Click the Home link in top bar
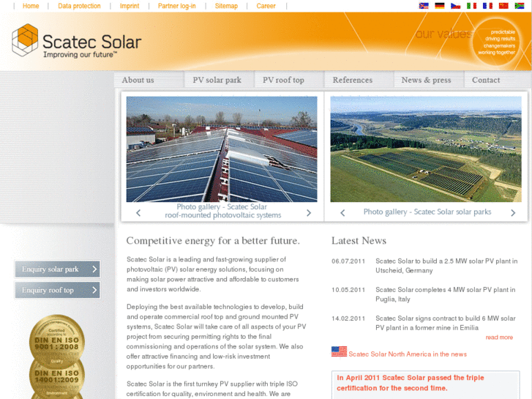 31,6
